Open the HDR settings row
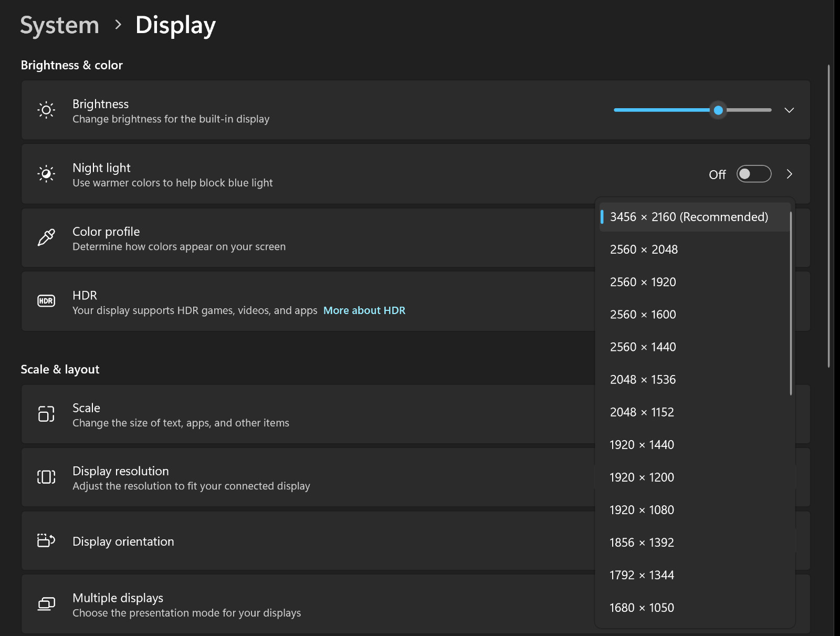The height and width of the screenshot is (636, 840). [308, 301]
